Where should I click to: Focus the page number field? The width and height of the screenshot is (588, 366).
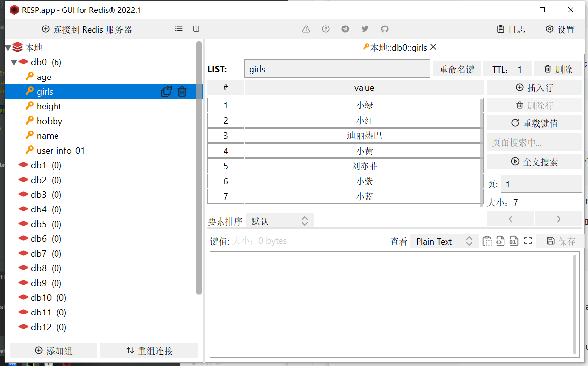coord(541,184)
